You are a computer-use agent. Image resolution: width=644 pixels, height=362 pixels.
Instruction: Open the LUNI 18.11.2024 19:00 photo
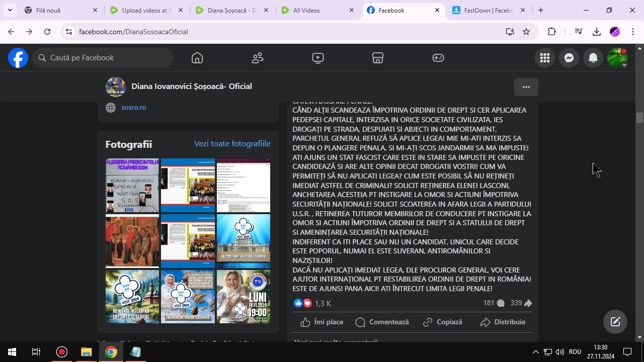(244, 297)
